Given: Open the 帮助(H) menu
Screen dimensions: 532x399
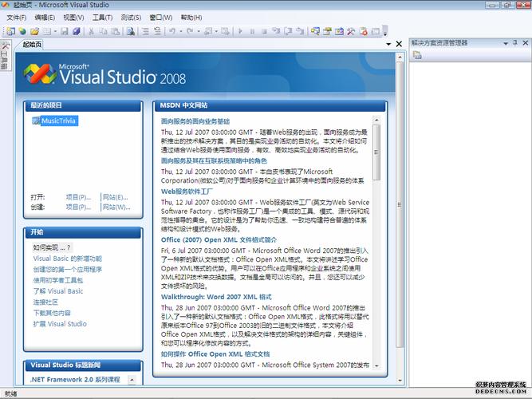Looking at the screenshot, I should pos(191,18).
